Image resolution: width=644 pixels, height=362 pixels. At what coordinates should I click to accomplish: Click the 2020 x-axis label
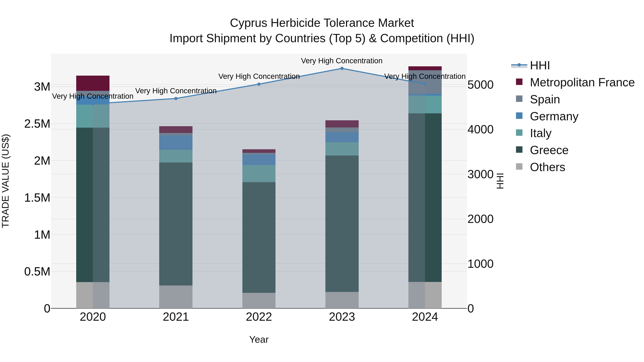pos(93,317)
